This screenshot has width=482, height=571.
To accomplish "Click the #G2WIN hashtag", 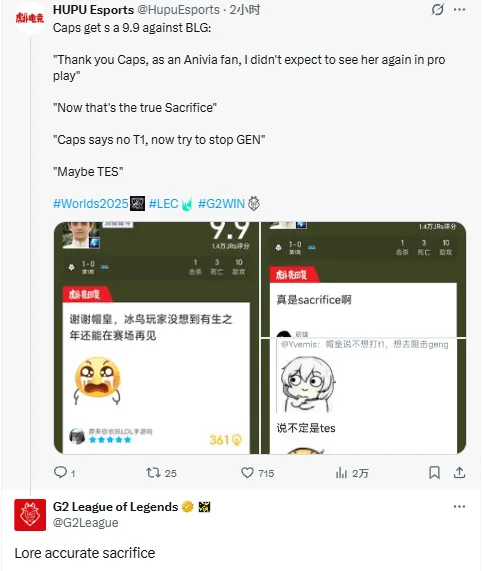I will tap(221, 204).
